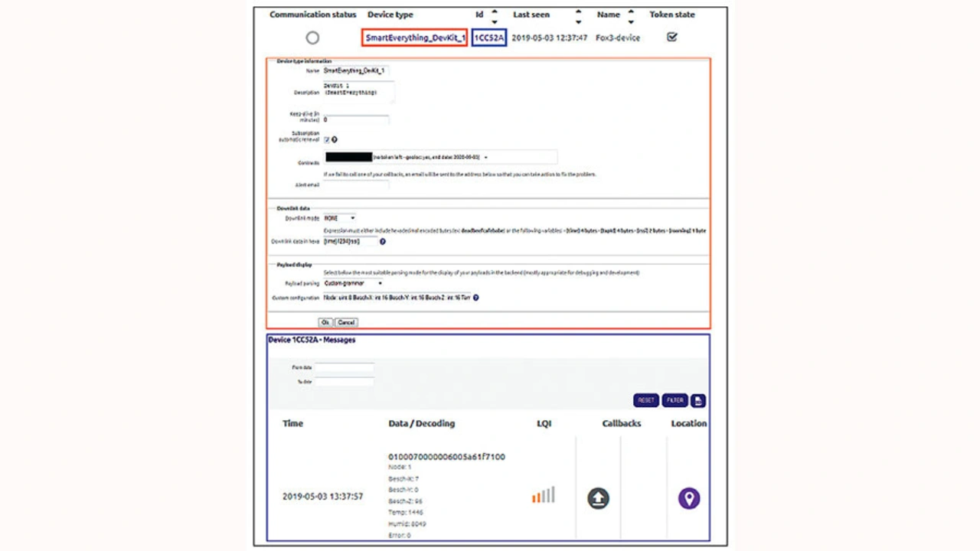
Task: Click the callback upload arrow icon
Action: [x=598, y=499]
